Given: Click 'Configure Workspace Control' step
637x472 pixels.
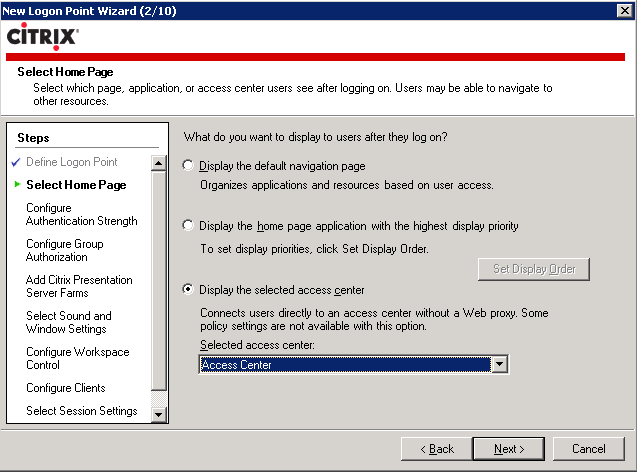Looking at the screenshot, I should coord(78,358).
